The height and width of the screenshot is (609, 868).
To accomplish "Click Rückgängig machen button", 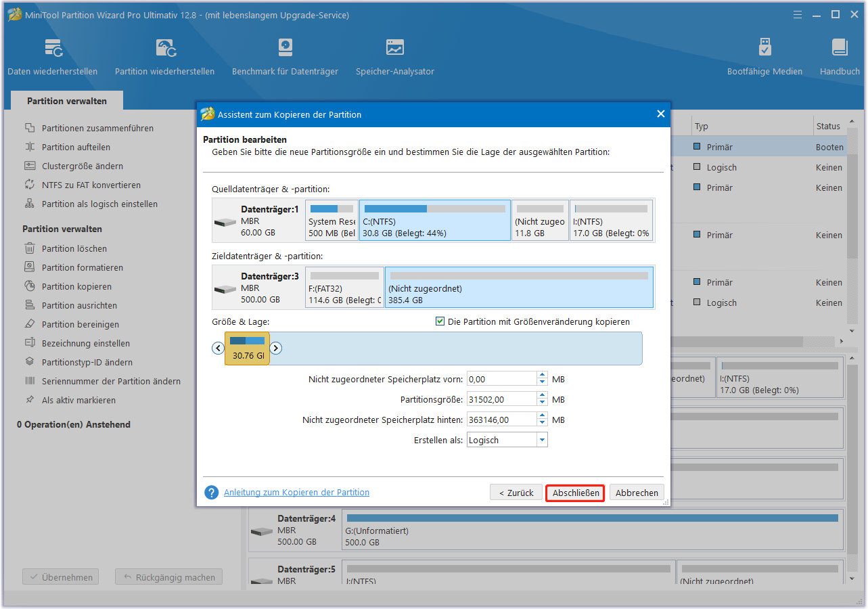I will coord(168,577).
